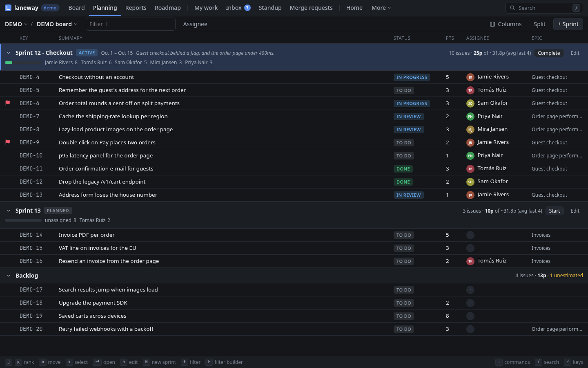The width and height of the screenshot is (588, 368).
Task: Click Tomás Ruiz avatar on DEMO-16
Action: [x=470, y=261]
